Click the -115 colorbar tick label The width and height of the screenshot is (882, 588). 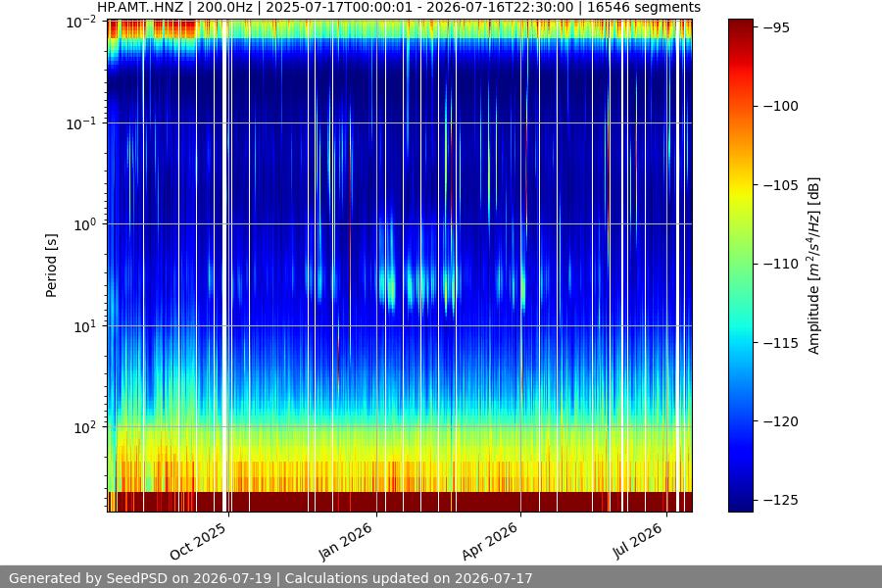click(780, 342)
